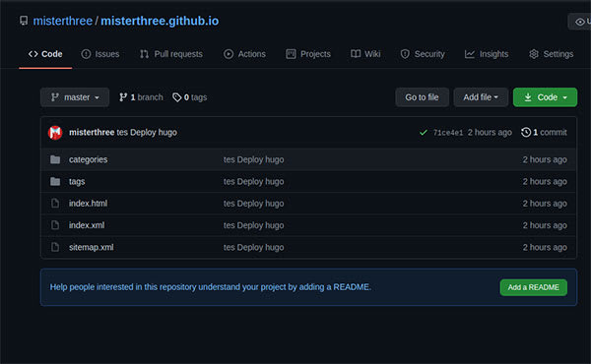
Task: Click the repository icon beside misterthree
Action: pos(24,21)
